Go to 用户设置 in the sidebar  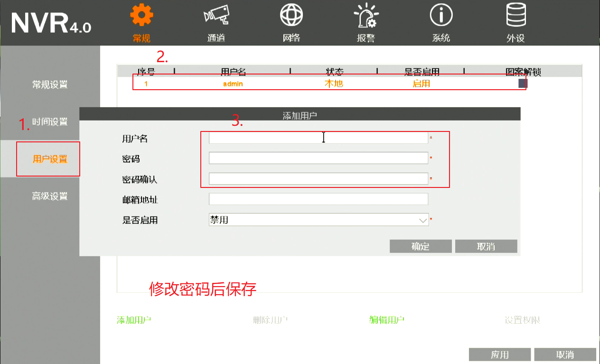50,159
